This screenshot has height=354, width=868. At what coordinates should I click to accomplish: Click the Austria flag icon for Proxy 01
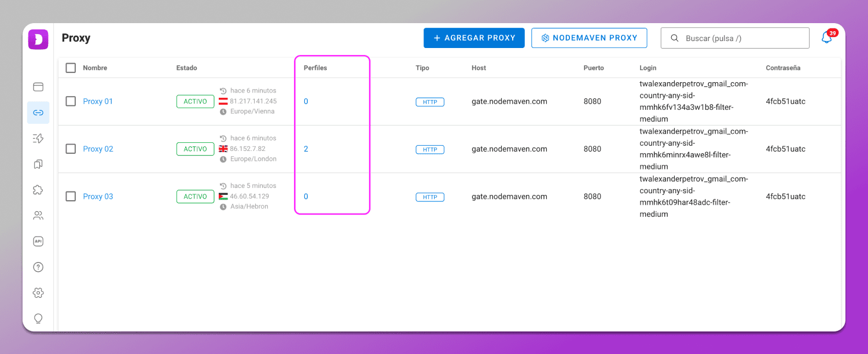223,101
